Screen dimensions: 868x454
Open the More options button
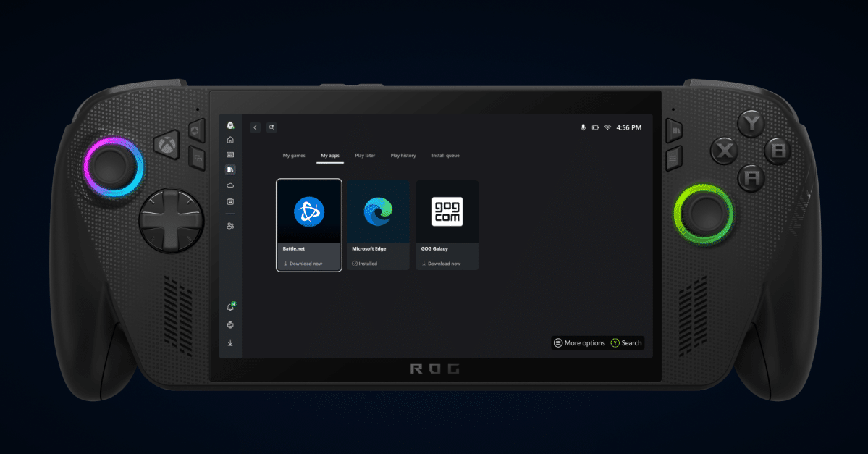(578, 342)
